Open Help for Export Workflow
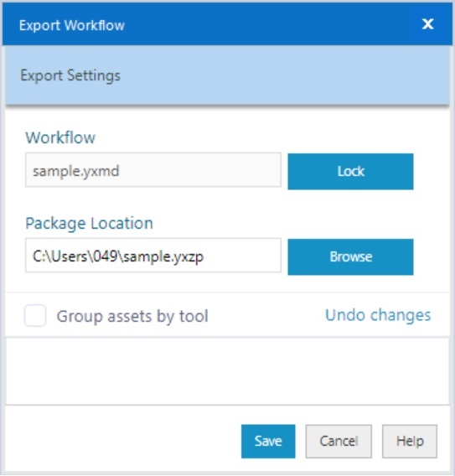 point(410,441)
